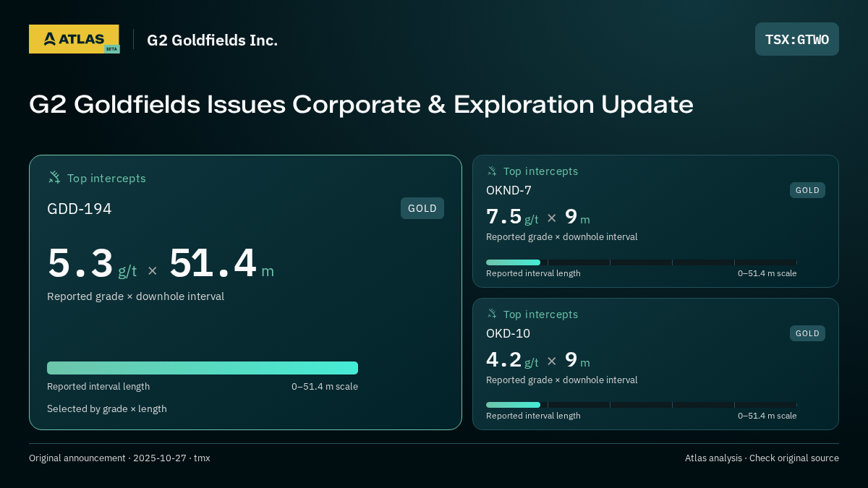
Task: Click the OKD-10 hole name
Action: [x=508, y=334]
